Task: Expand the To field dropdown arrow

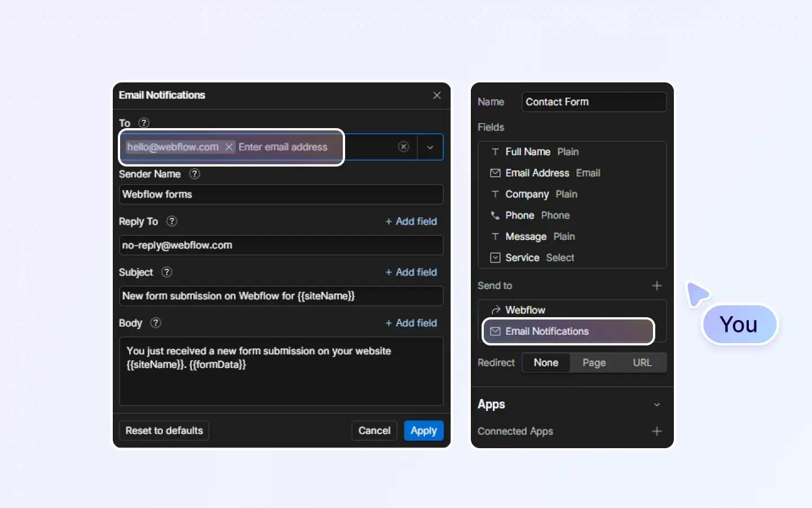Action: (x=430, y=147)
